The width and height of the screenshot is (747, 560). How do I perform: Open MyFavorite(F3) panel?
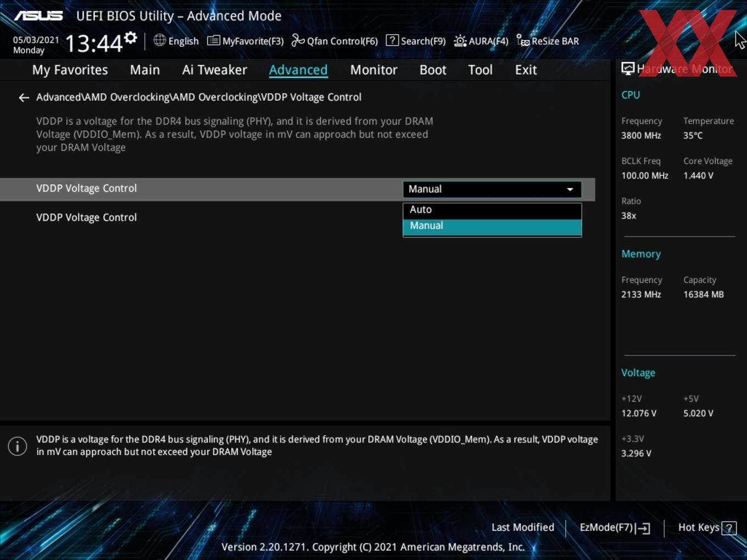tap(246, 41)
